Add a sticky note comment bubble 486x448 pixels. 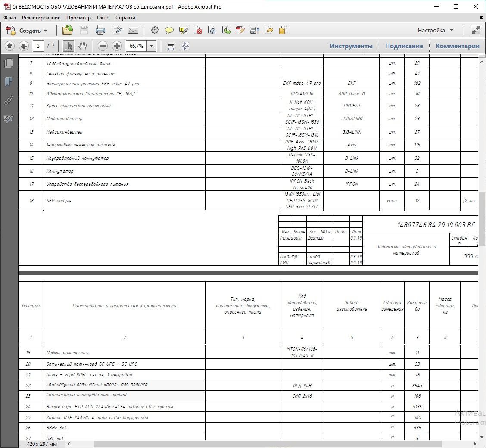pyautogui.click(x=169, y=30)
